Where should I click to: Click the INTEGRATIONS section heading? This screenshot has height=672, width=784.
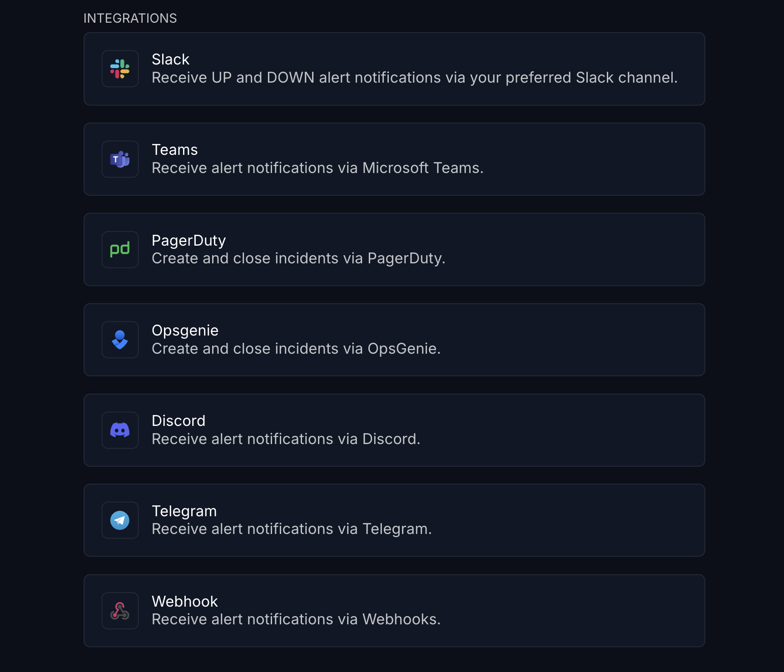click(130, 18)
